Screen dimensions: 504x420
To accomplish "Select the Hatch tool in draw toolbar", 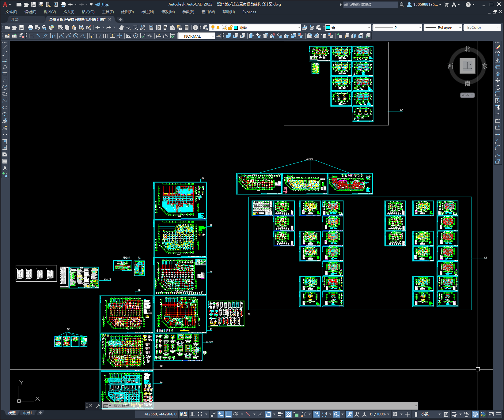I will point(5,141).
